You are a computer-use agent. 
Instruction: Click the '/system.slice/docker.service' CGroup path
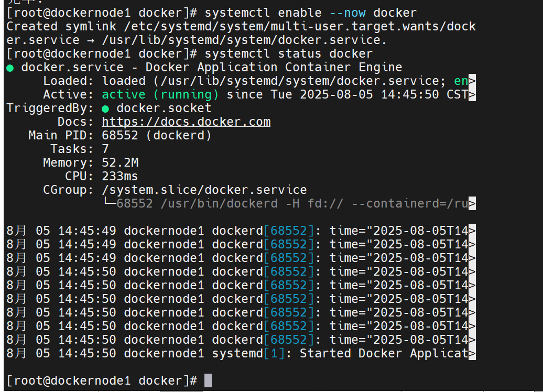point(204,190)
